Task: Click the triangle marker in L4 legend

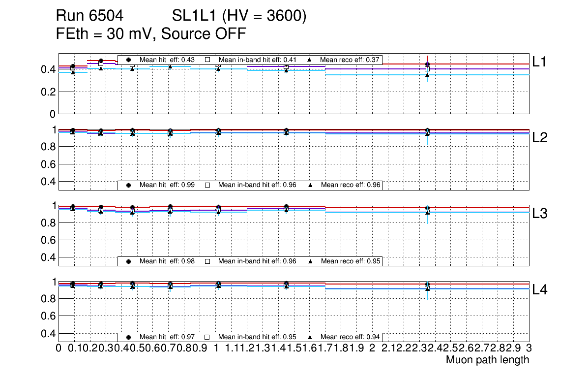Action: pyautogui.click(x=310, y=337)
